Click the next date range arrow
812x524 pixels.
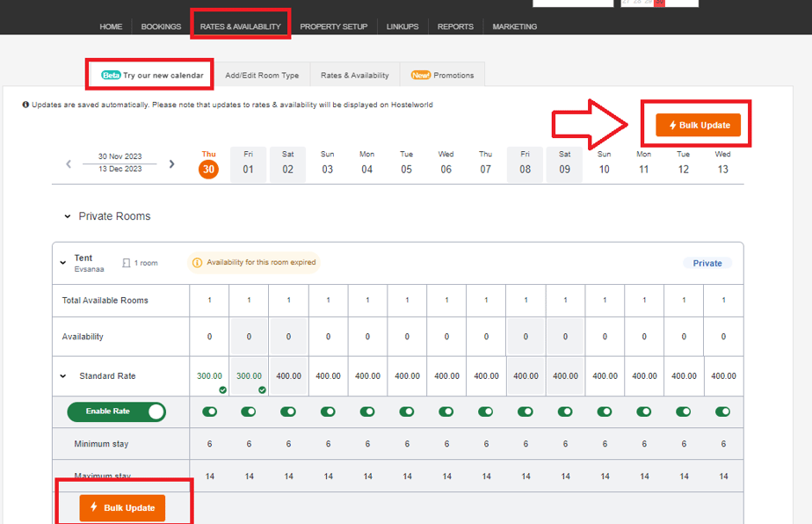(x=172, y=164)
